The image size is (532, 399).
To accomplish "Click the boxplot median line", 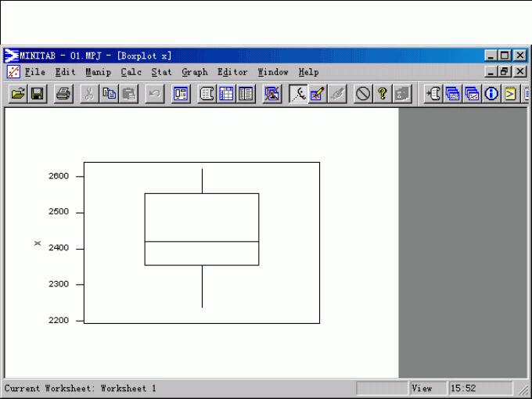I will pos(202,242).
